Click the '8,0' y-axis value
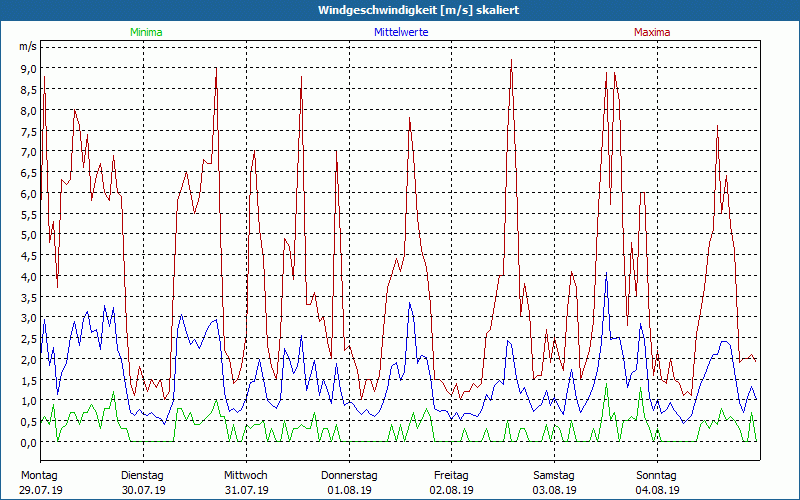Image resolution: width=800 pixels, height=500 pixels. tap(29, 110)
